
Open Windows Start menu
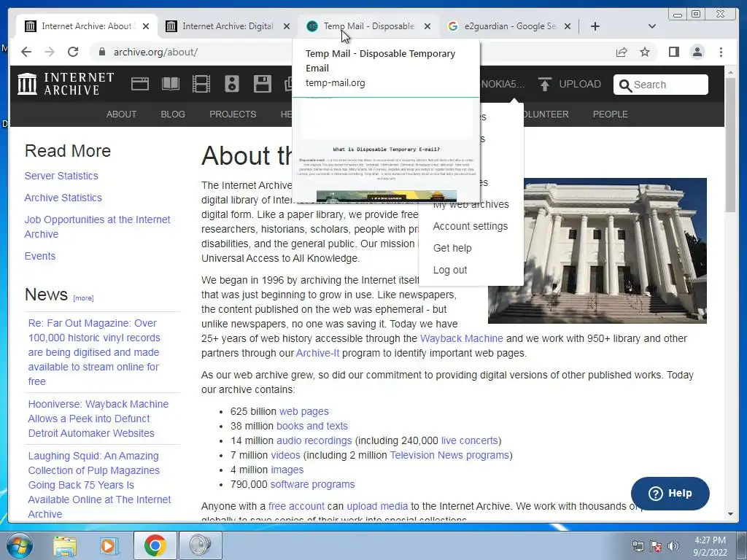click(19, 545)
